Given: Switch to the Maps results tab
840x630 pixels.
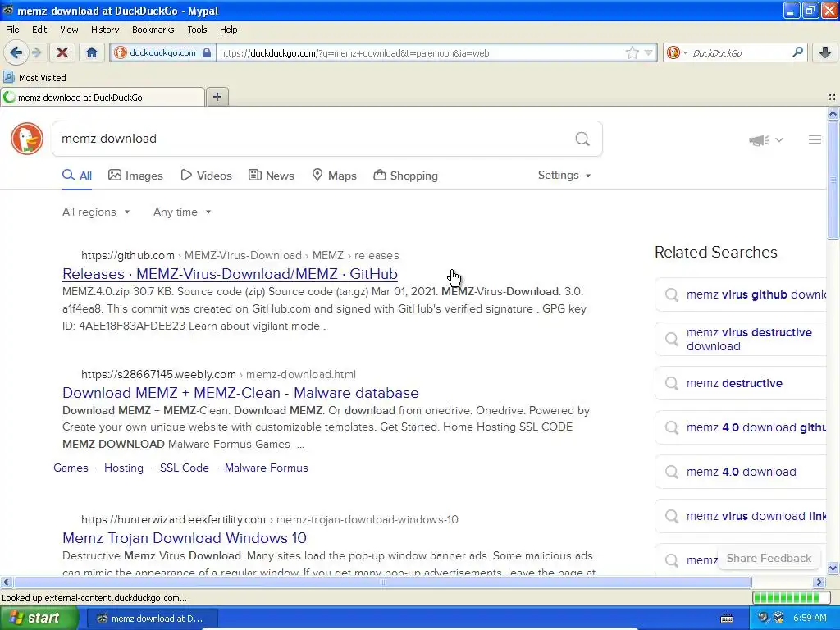Looking at the screenshot, I should tap(335, 176).
